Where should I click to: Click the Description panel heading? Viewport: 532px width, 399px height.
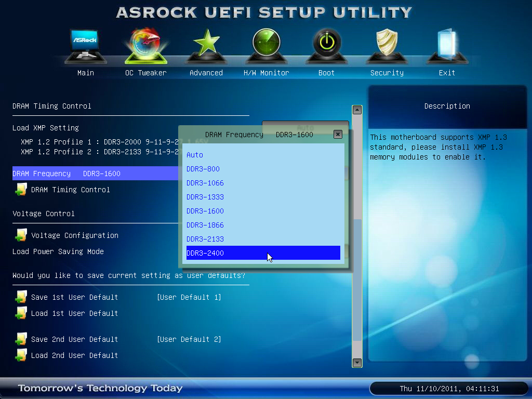tap(447, 106)
